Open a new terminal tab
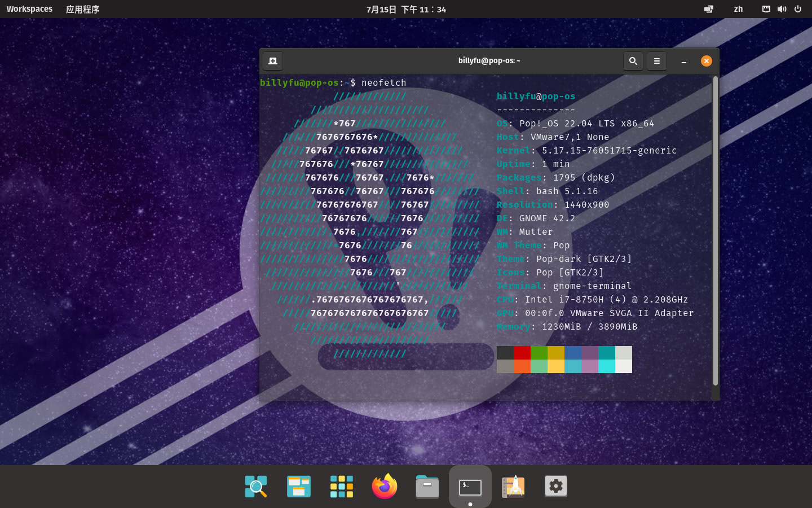 (x=273, y=61)
